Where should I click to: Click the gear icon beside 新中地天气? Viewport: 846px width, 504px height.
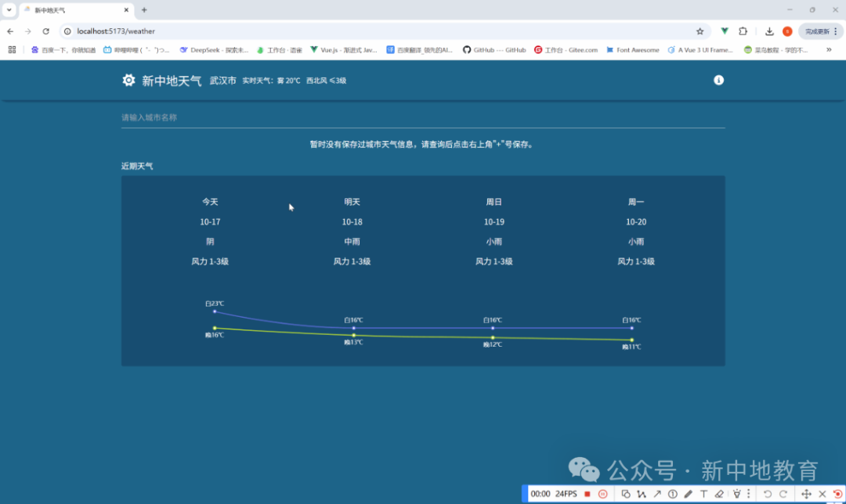pyautogui.click(x=128, y=81)
